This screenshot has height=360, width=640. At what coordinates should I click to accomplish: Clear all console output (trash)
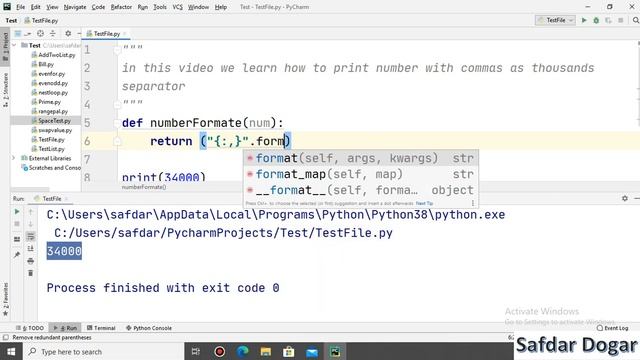tap(31, 273)
